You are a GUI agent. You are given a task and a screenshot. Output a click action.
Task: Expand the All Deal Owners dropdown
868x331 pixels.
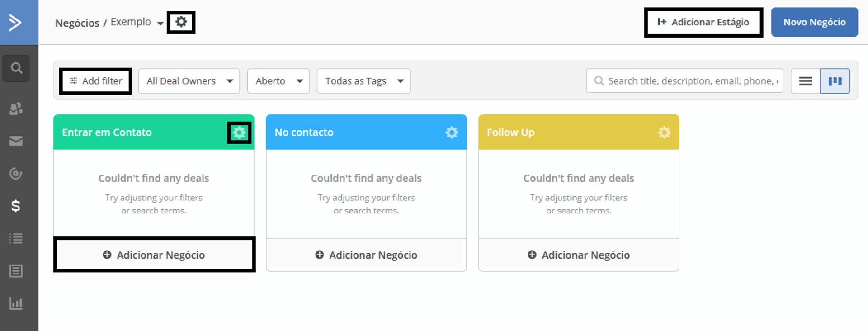click(x=189, y=81)
